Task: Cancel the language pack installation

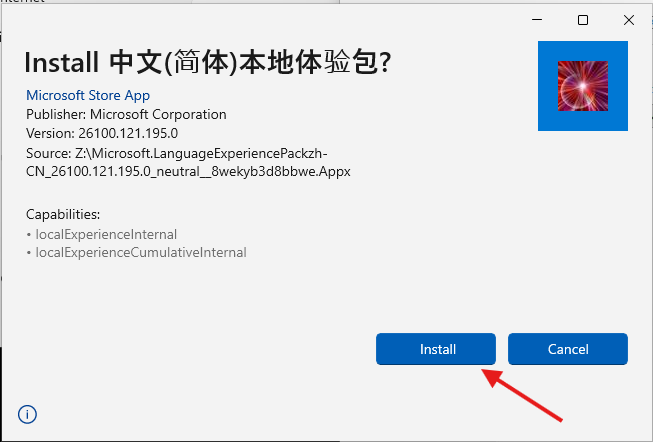Action: tap(568, 349)
